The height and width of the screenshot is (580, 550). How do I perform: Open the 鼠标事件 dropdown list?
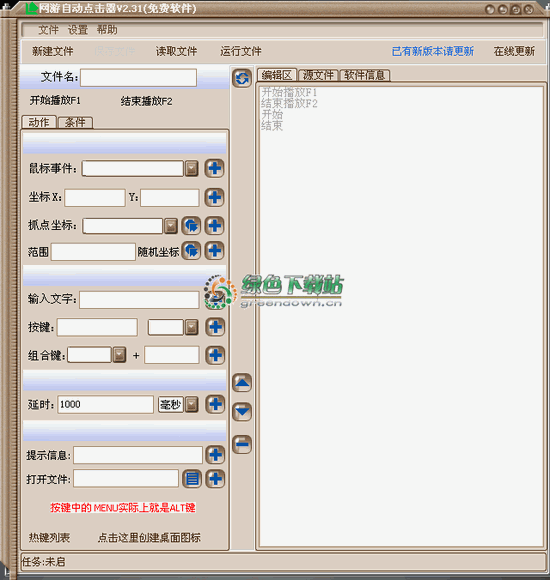[192, 169]
